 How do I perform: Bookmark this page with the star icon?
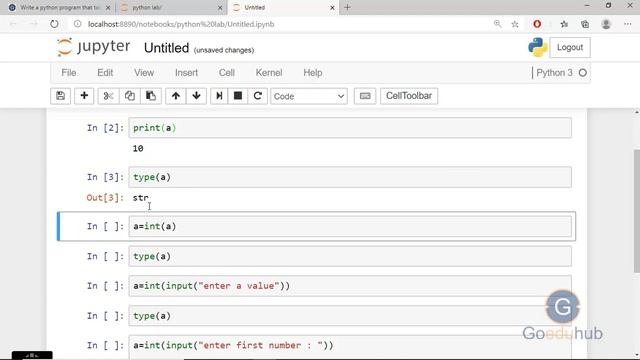tap(515, 24)
